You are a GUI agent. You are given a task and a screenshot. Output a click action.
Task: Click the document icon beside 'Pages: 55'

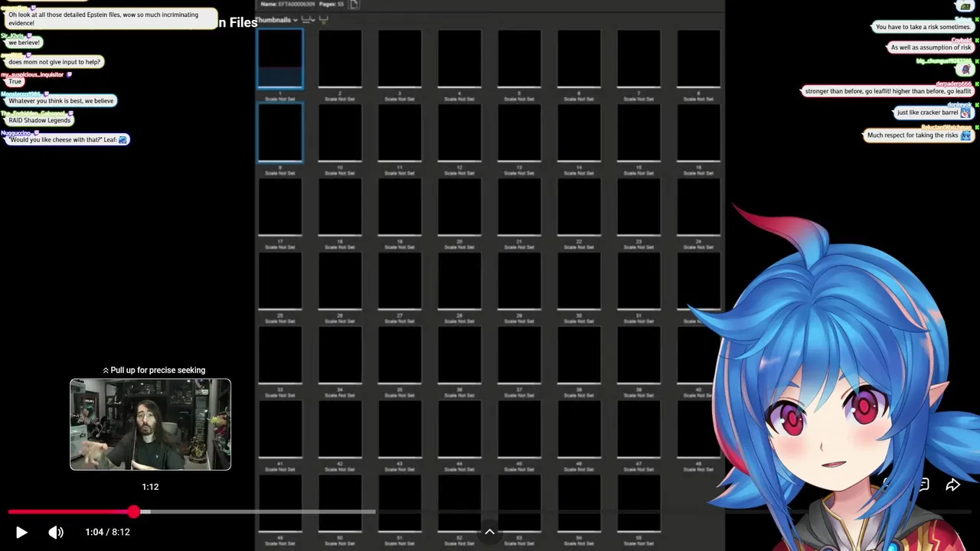point(354,5)
